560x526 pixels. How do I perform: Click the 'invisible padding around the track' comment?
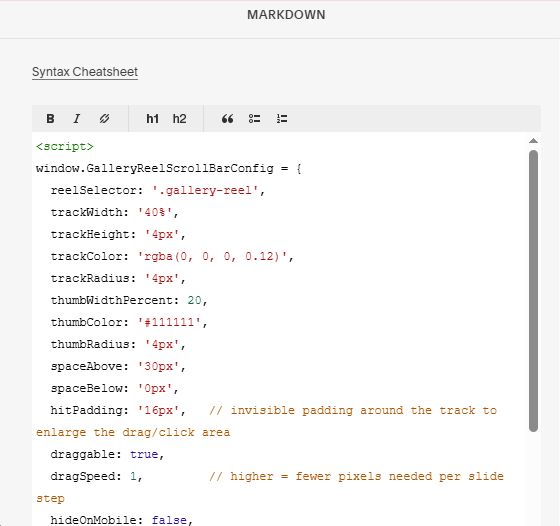tap(353, 410)
